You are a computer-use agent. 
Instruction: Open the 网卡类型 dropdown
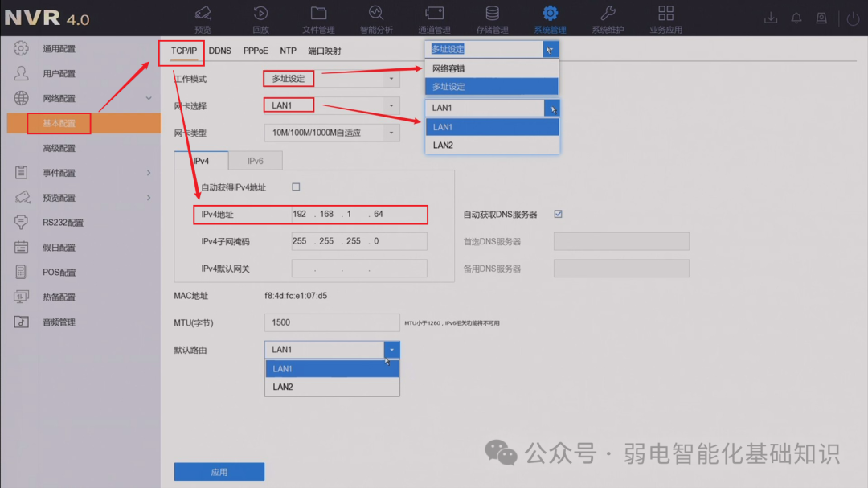332,133
